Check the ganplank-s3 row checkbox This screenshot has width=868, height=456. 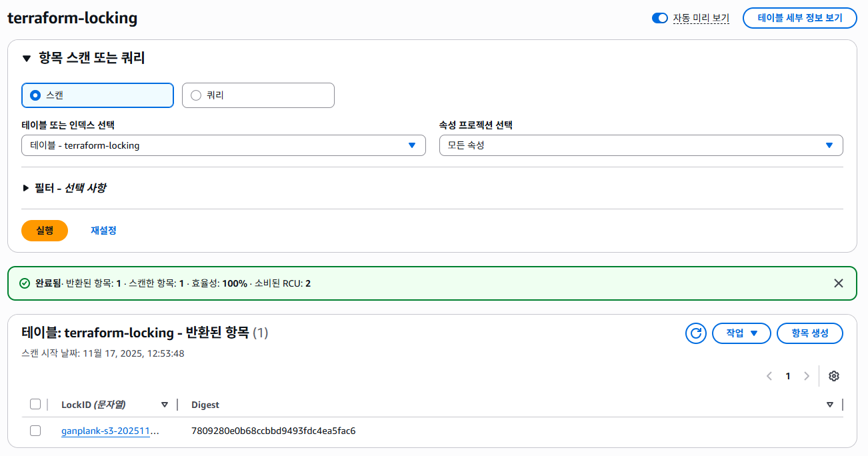coord(35,431)
